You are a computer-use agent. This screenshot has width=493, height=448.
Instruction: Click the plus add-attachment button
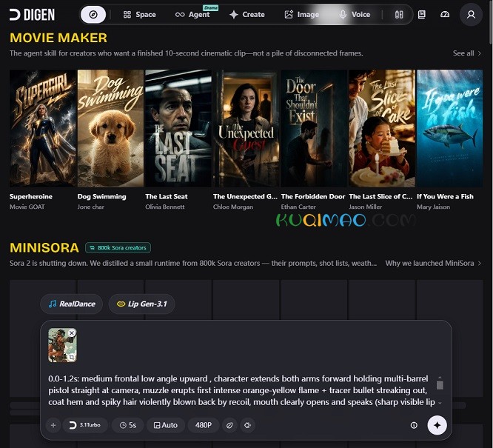(x=53, y=425)
